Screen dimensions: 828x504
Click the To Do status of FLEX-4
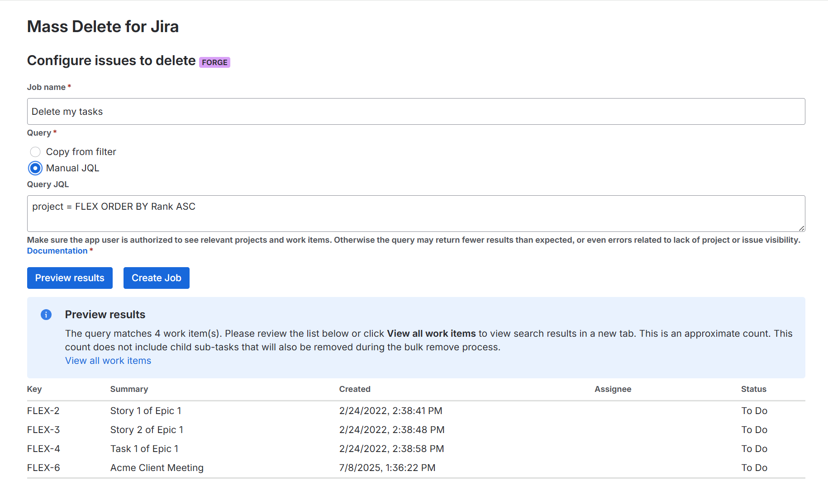tap(754, 449)
